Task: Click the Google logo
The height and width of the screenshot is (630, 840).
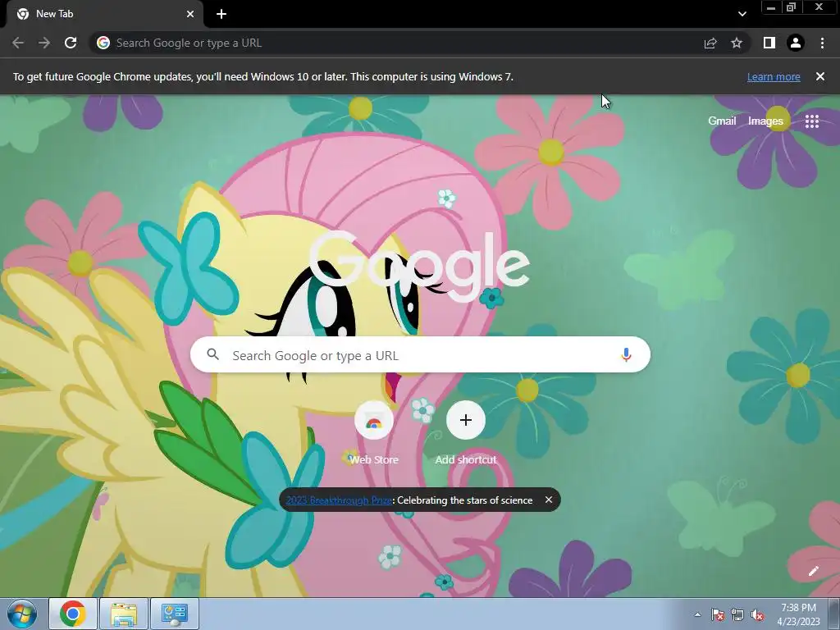Action: [419, 266]
